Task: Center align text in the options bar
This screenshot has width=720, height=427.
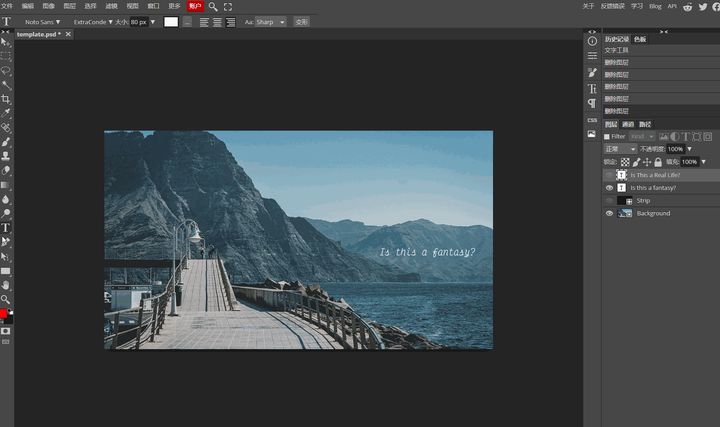Action: 218,21
